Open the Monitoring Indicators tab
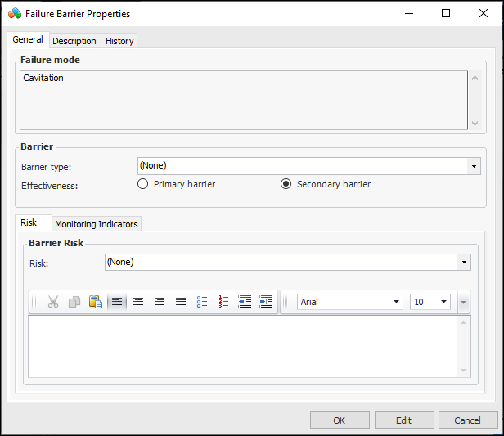The image size is (504, 436). tap(97, 224)
